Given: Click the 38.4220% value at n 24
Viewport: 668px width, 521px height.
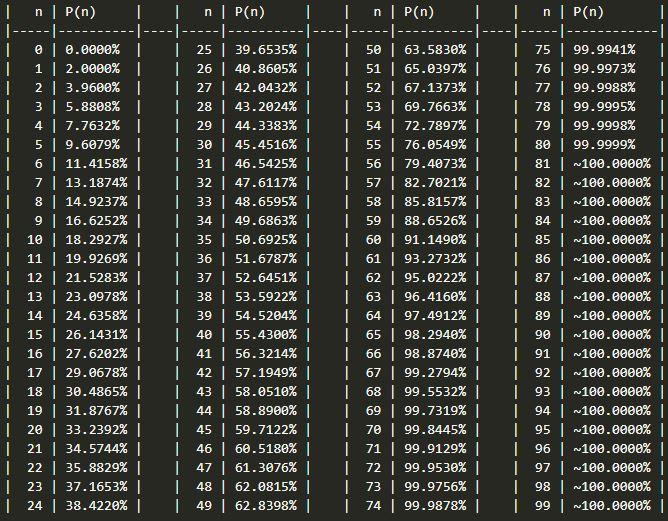Looking at the screenshot, I should (96, 506).
